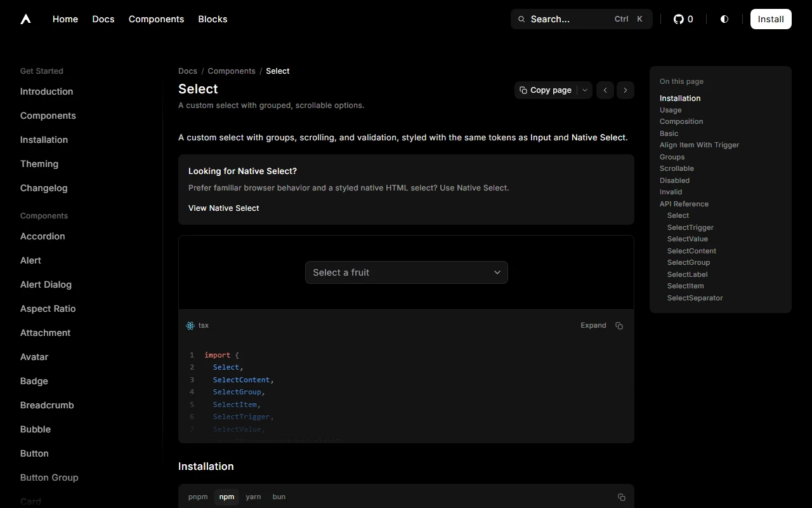Open Attachment component page
The height and width of the screenshot is (508, 812).
(46, 333)
